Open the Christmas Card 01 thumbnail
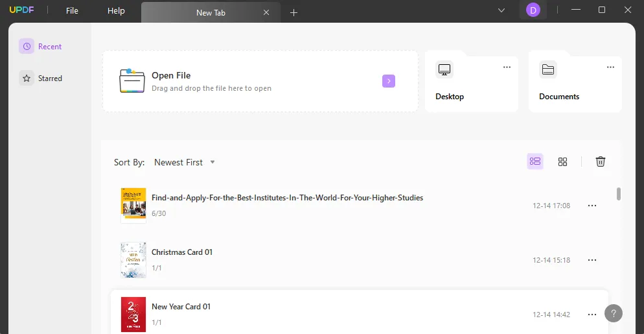Viewport: 644px width, 334px height. [x=133, y=259]
